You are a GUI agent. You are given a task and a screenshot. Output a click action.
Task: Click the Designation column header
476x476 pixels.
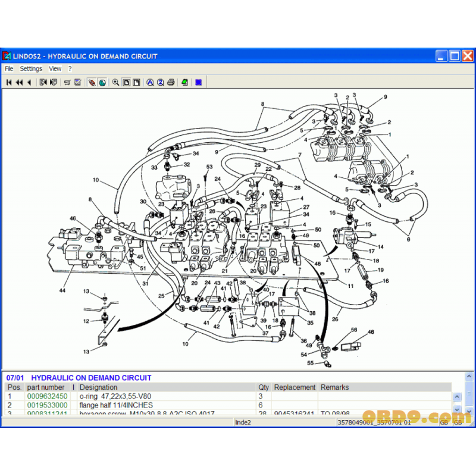98,387
